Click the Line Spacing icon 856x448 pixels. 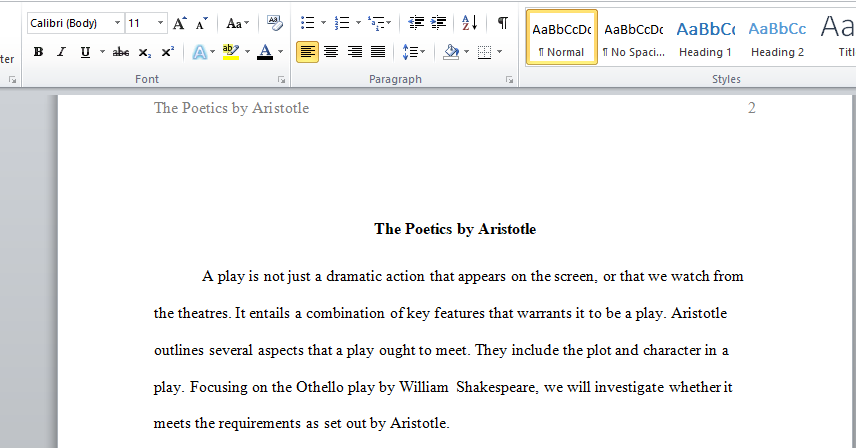click(x=409, y=52)
